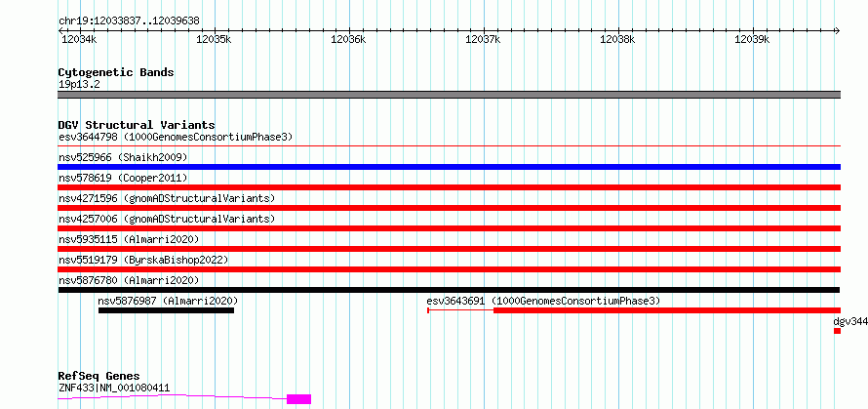Select the magenta ZNF433 intron line
The width and height of the screenshot is (868, 409).
coord(173,396)
